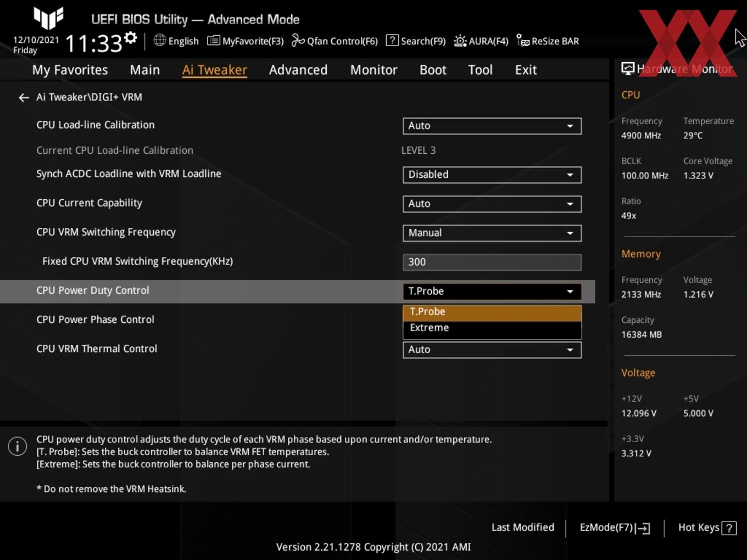Click Version 2.21.1278 copyright text

374,547
